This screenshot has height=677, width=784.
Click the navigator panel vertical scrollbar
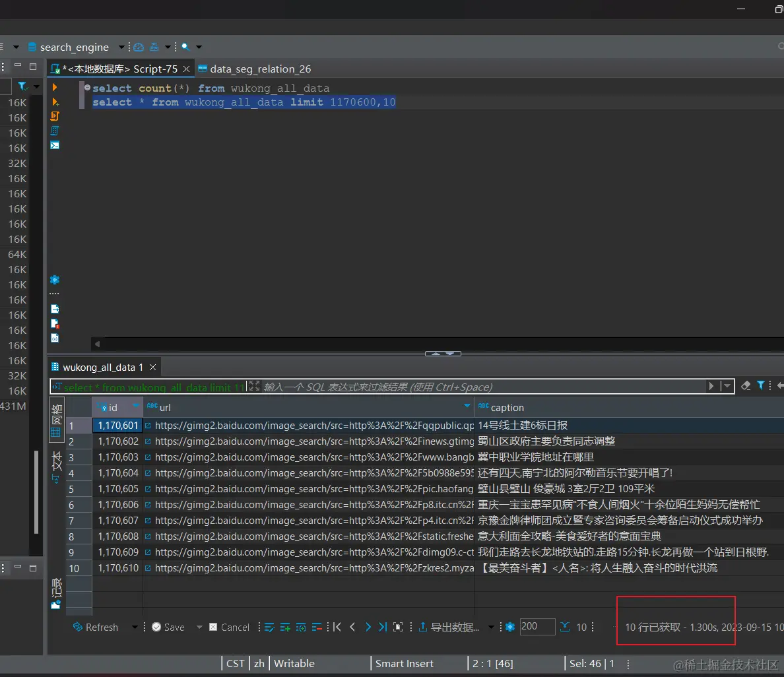click(x=36, y=492)
